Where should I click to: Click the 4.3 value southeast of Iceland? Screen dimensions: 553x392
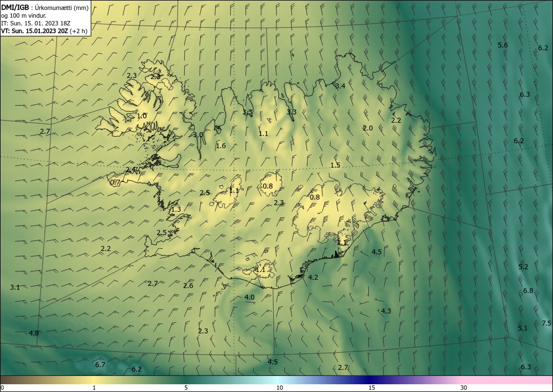[x=386, y=311]
